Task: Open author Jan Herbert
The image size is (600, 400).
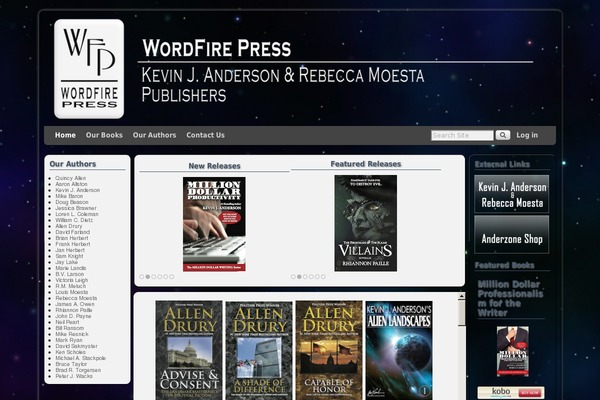Action: pyautogui.click(x=70, y=250)
